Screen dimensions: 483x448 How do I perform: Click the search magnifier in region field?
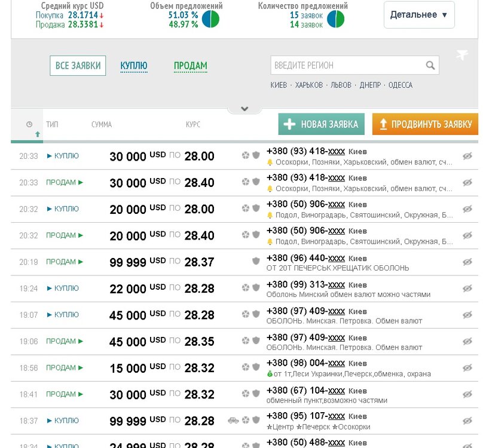(430, 66)
